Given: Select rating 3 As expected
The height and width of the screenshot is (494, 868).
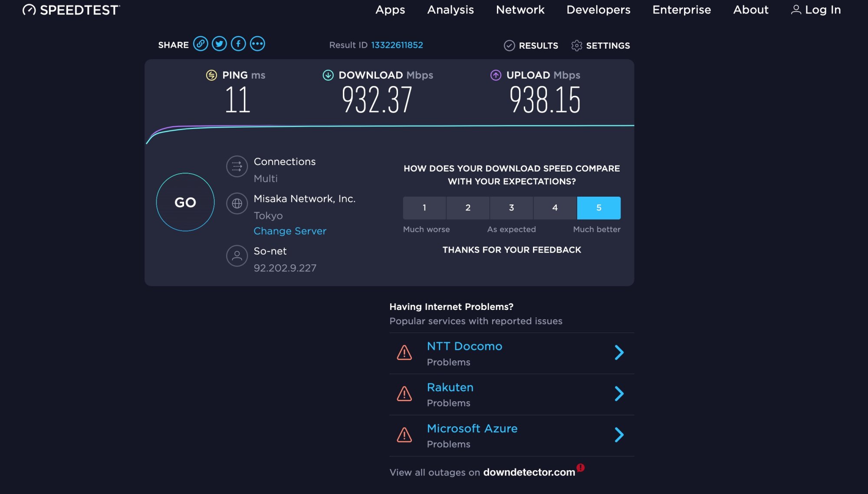Looking at the screenshot, I should (x=511, y=208).
